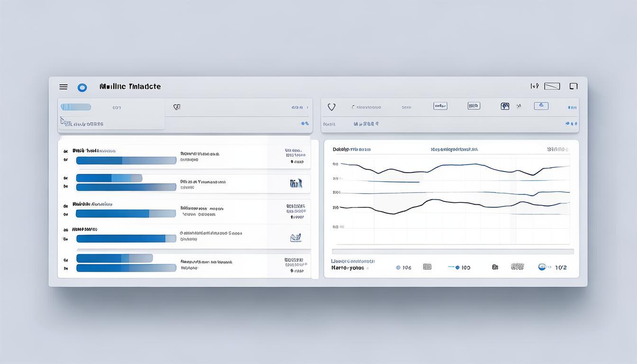Expand the blue dots below the right toolbar
This screenshot has width=637, height=364.
coord(571,124)
